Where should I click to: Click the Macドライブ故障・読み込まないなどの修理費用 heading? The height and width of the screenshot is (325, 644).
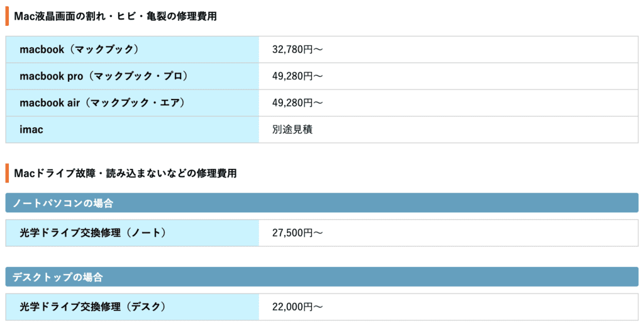pyautogui.click(x=125, y=173)
